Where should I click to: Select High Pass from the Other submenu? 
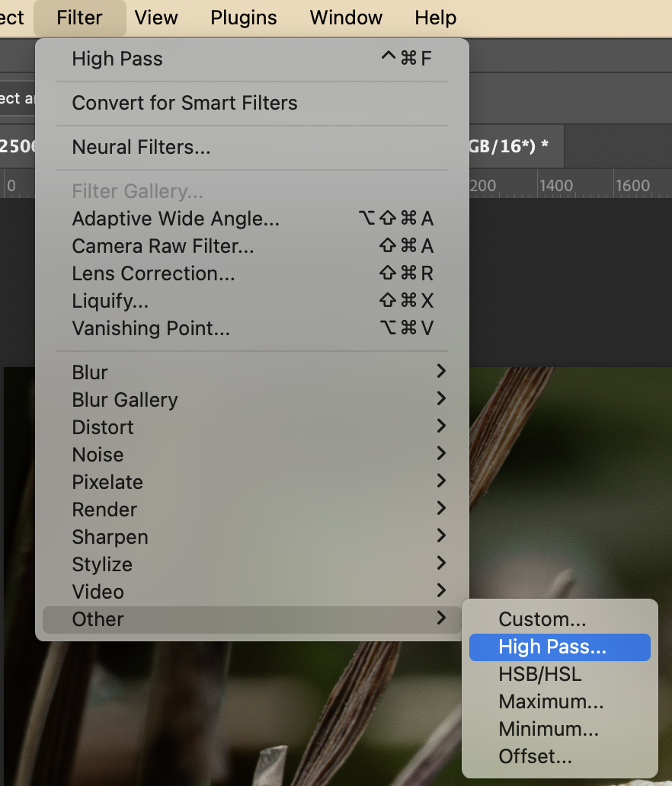[x=550, y=647]
